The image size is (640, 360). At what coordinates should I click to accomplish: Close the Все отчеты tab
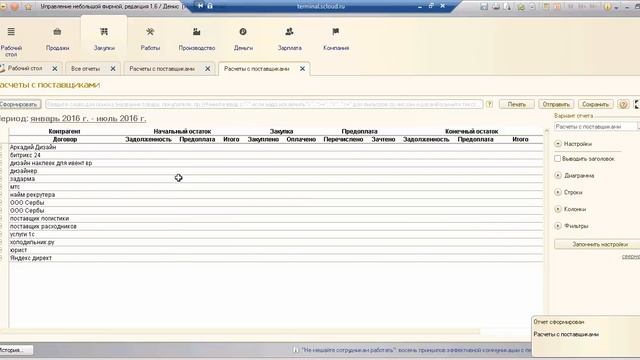[113, 69]
